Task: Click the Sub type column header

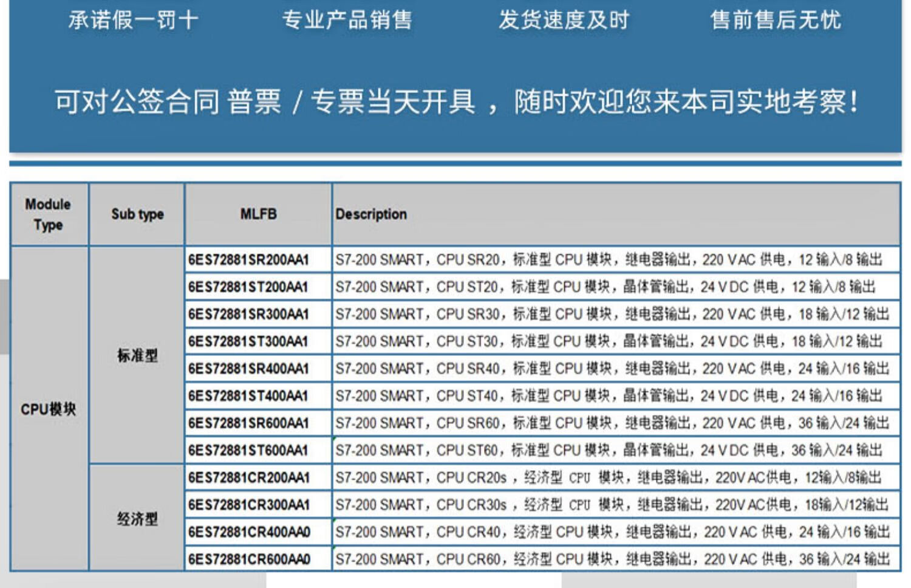Action: 137,214
